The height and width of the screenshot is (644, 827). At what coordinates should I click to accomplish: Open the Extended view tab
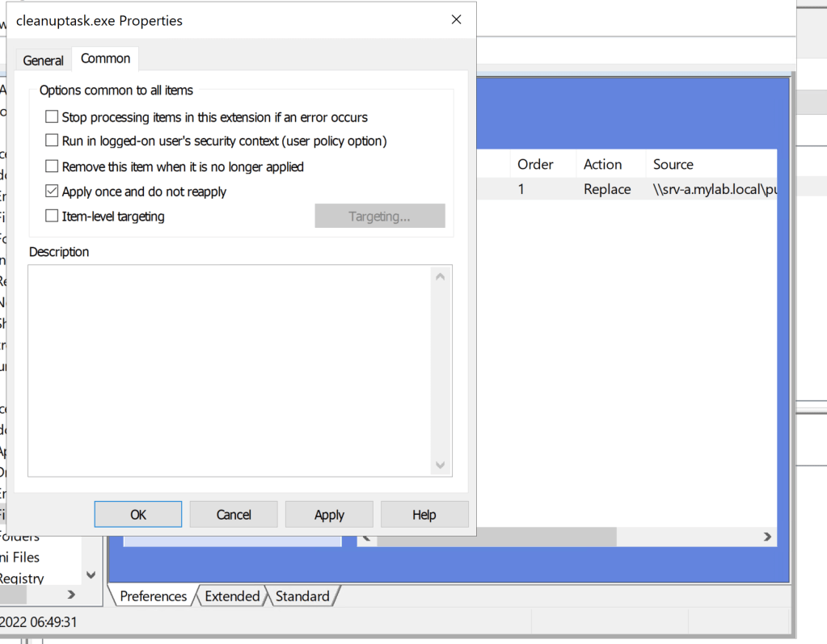pos(232,596)
